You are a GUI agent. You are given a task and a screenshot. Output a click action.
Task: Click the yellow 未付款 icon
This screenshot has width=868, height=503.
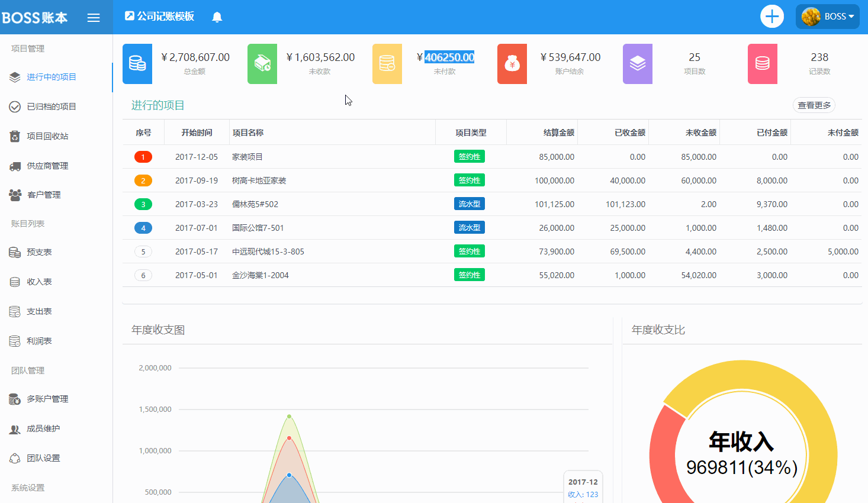(x=387, y=64)
